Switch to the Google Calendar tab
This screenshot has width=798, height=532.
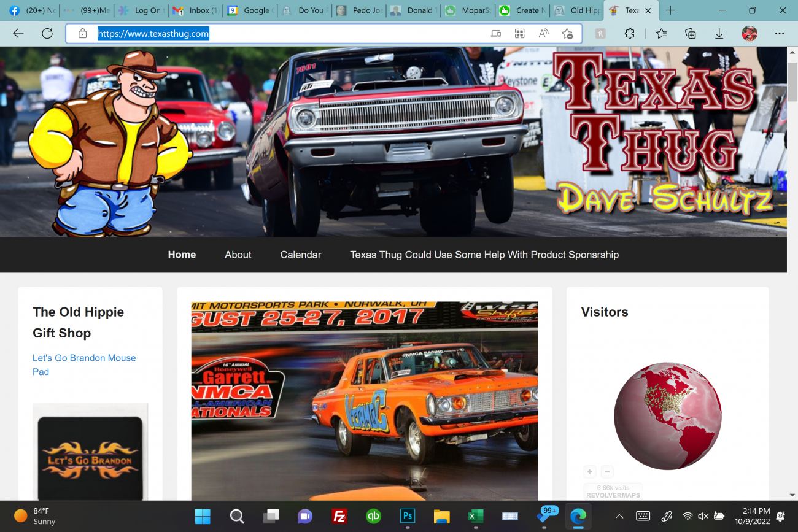point(250,10)
